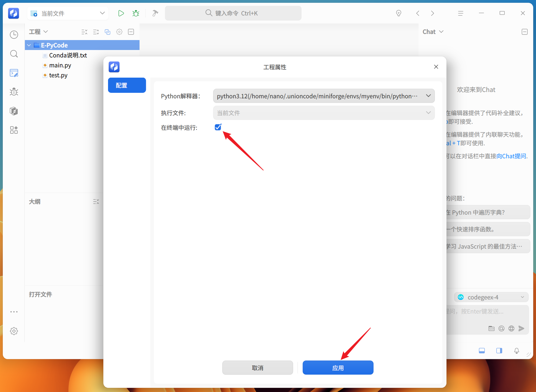Open Settings gear at sidebar bottom
The width and height of the screenshot is (536, 392).
click(x=14, y=331)
